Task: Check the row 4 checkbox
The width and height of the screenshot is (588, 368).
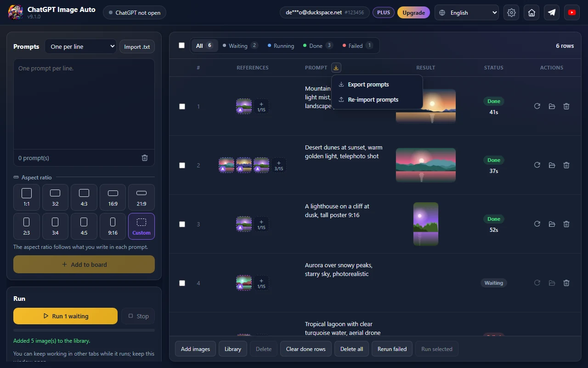Action: 182,283
